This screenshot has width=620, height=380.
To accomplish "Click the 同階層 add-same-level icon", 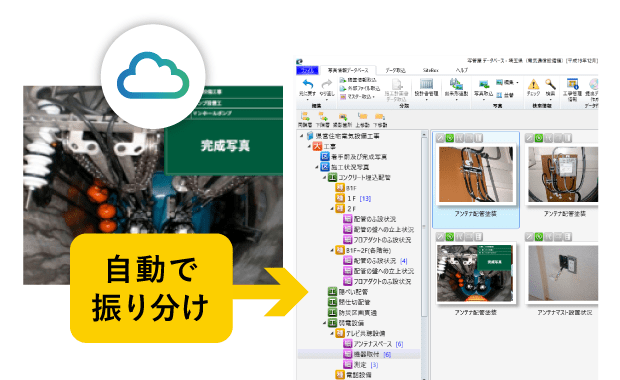I will 305,116.
